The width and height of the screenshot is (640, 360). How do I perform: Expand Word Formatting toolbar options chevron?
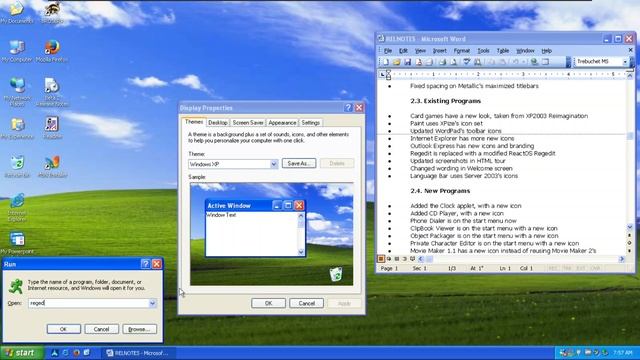click(631, 62)
